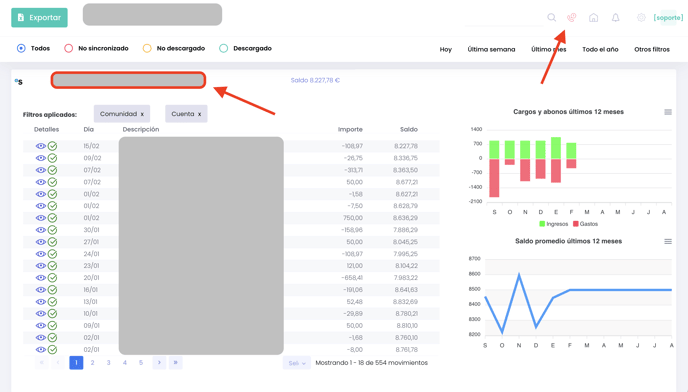Open Cargos y abonos chart menu
Image resolution: width=688 pixels, height=392 pixels.
pos(668,112)
